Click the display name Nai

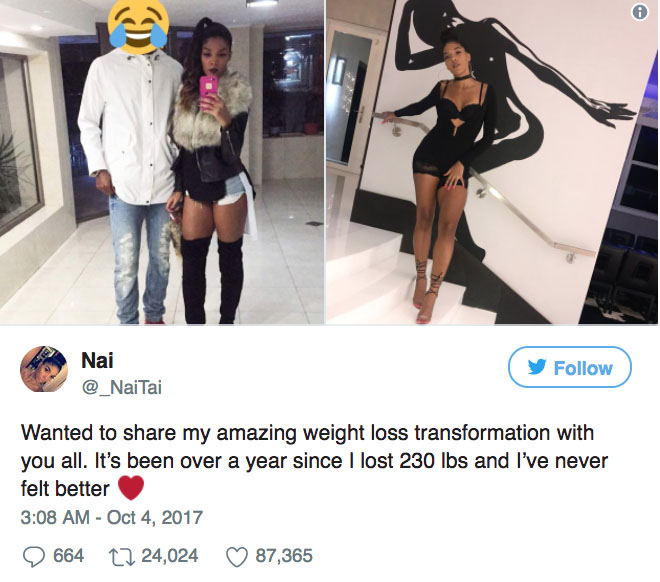tap(97, 361)
